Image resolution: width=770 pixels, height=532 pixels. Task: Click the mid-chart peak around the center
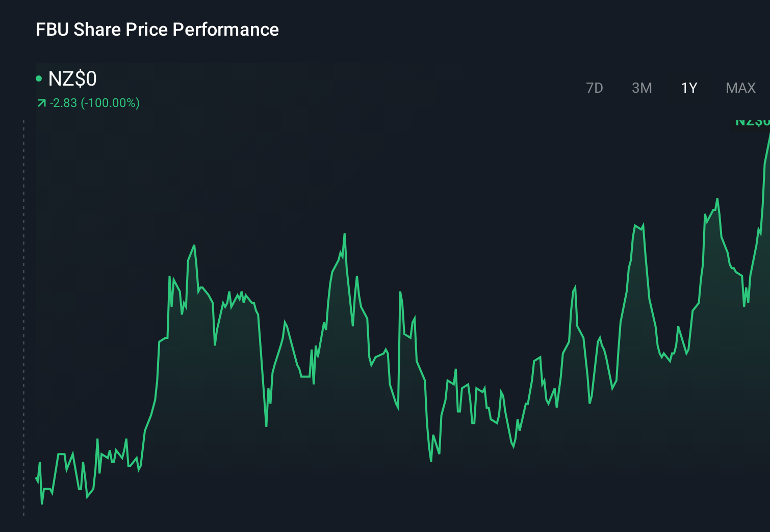(346, 233)
